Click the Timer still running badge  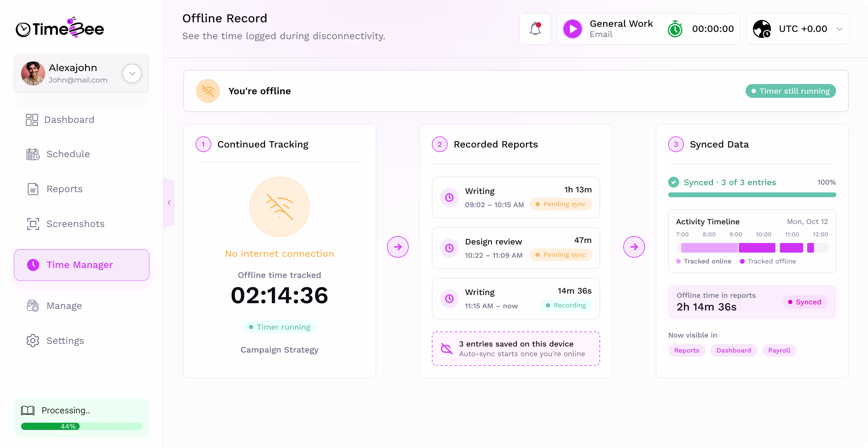pos(791,91)
